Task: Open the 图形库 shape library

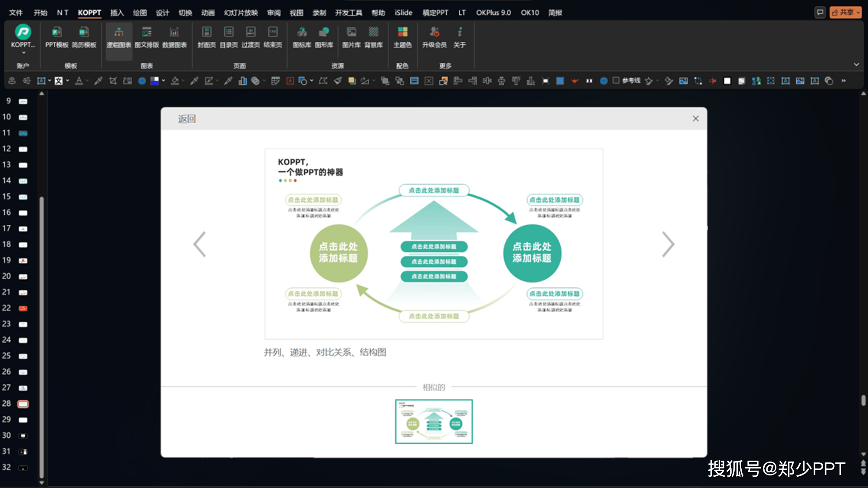Action: (x=324, y=37)
